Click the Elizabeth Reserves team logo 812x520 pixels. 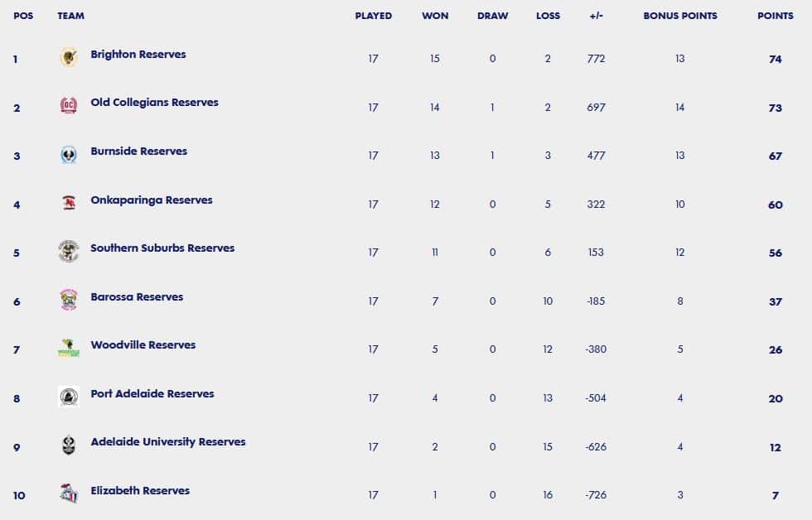click(68, 494)
